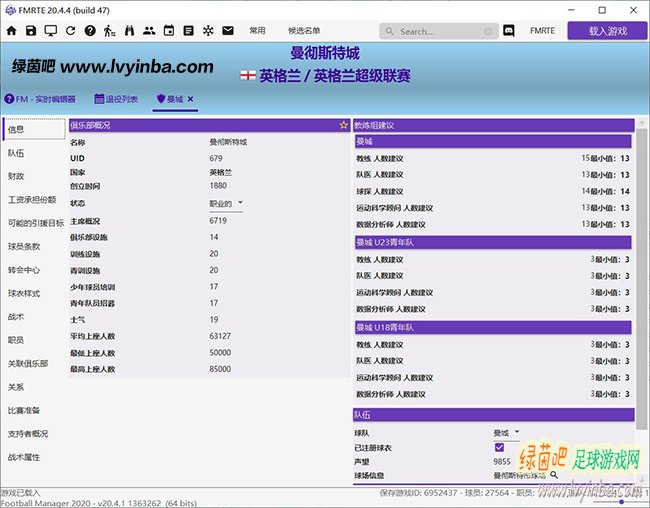Click 最低上座人数 value 50000
The width and height of the screenshot is (650, 508).
pyautogui.click(x=220, y=352)
